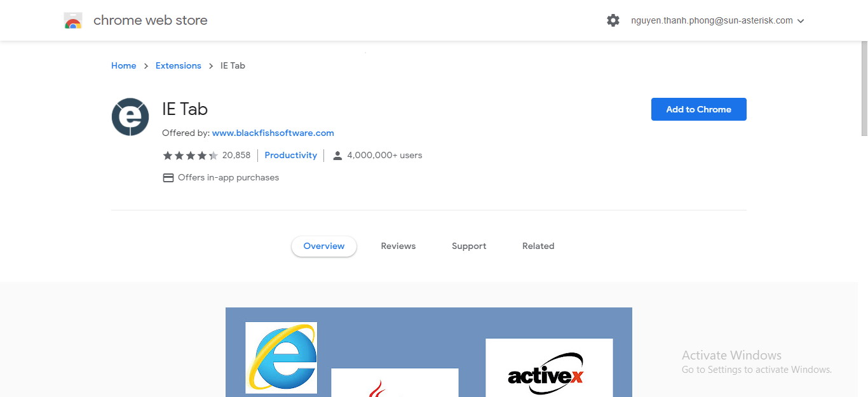Viewport: 868px width, 397px height.
Task: Open the Extensions breadcrumb link
Action: 179,65
